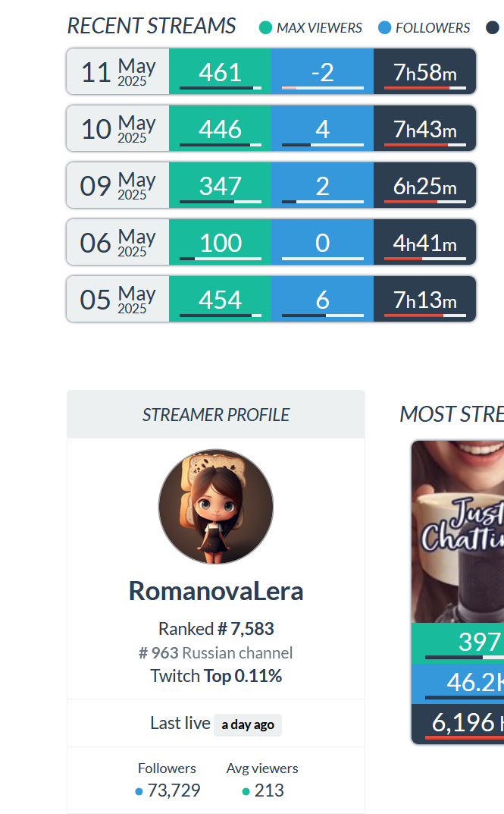This screenshot has width=504, height=814.
Task: Click the RomanovaLera streamer name
Action: coord(216,591)
